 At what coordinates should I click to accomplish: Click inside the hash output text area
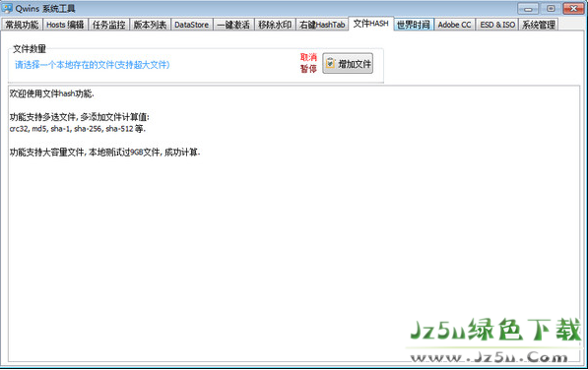coord(294,224)
